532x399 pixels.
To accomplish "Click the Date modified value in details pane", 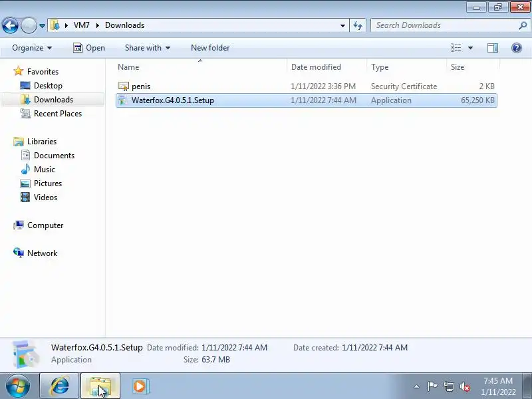I will [x=235, y=347].
